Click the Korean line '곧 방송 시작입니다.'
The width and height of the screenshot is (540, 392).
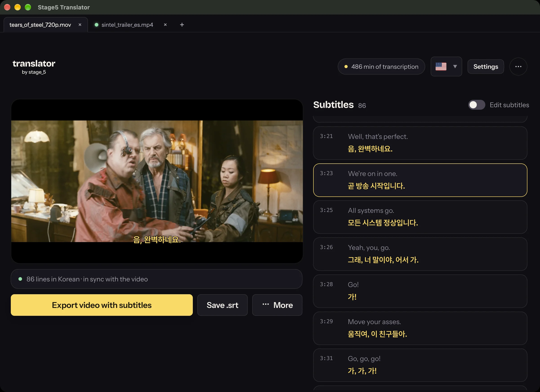coord(376,186)
